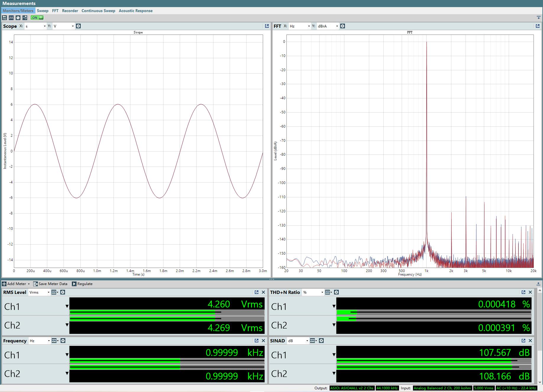Viewport: 543px width, 392px height.
Task: Click the clock icon in toolbar
Action: [18, 18]
